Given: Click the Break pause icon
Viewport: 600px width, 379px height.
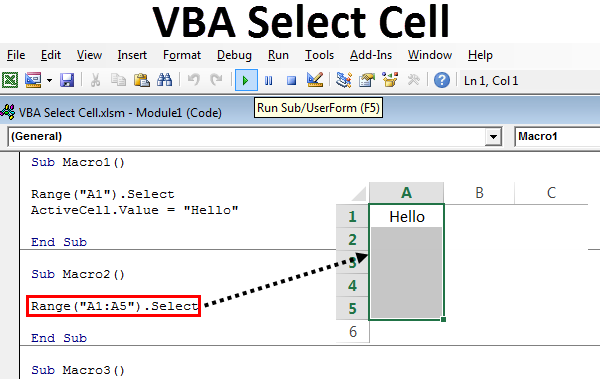Looking at the screenshot, I should coord(269,80).
